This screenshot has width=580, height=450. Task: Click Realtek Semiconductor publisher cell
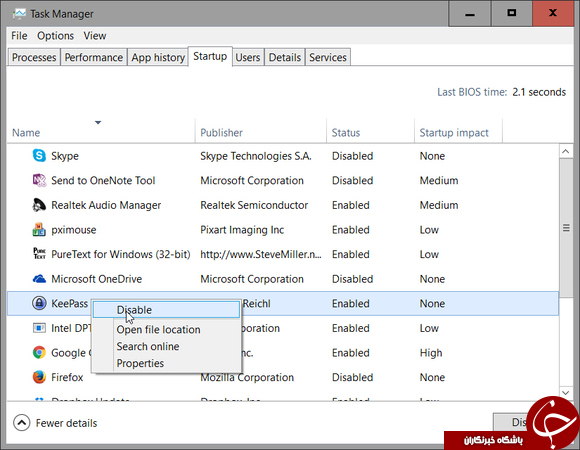point(254,205)
